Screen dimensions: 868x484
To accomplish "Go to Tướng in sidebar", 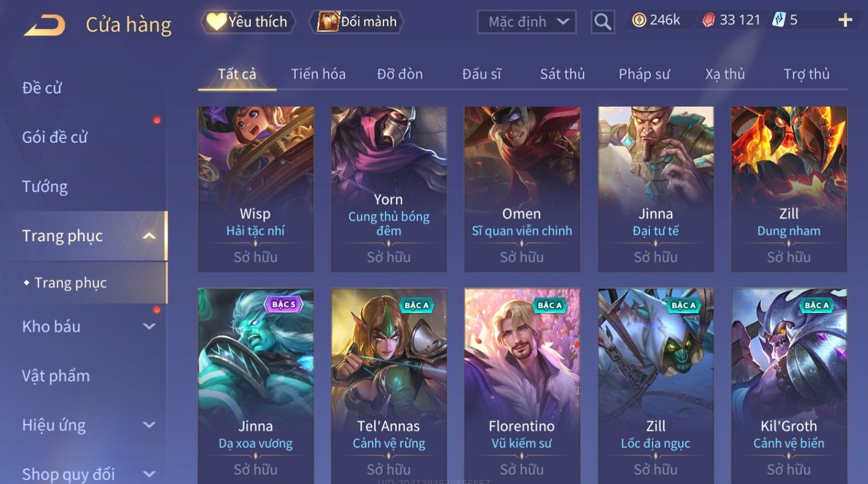I will tap(45, 187).
